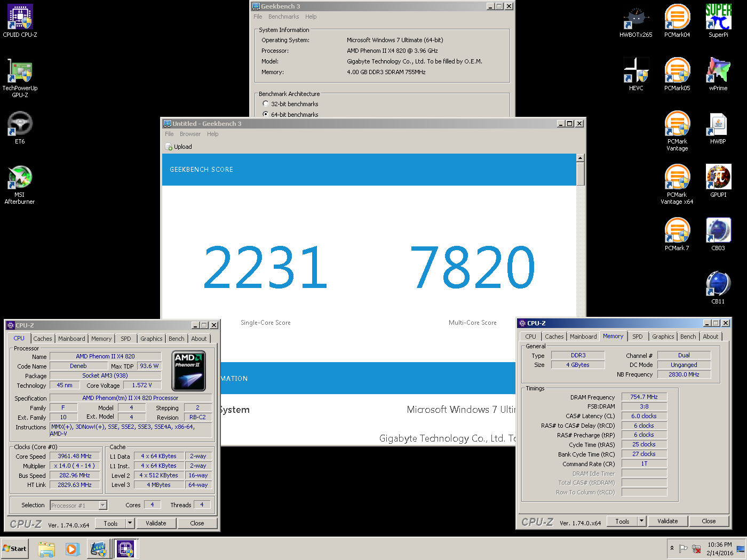
Task: Switch to SPD tab in left CPU-Z
Action: [x=125, y=339]
